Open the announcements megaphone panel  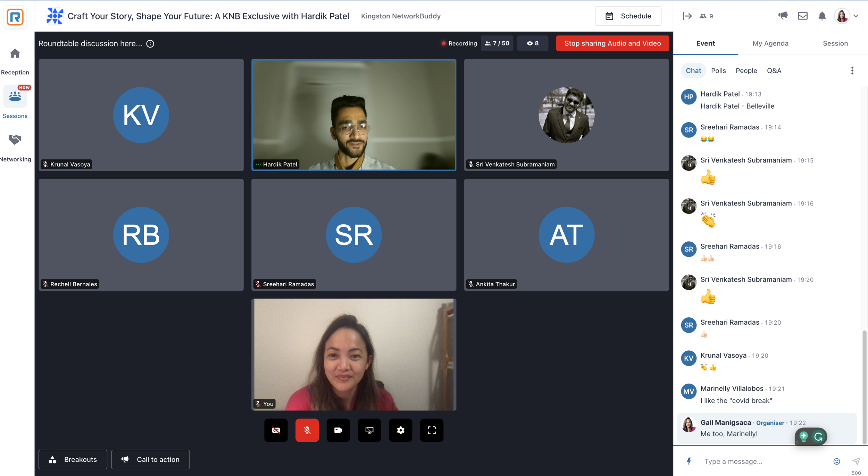click(x=783, y=16)
